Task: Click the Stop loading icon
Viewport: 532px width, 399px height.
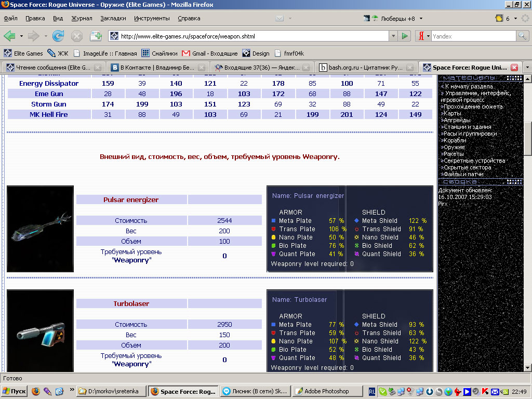Action: [77, 36]
